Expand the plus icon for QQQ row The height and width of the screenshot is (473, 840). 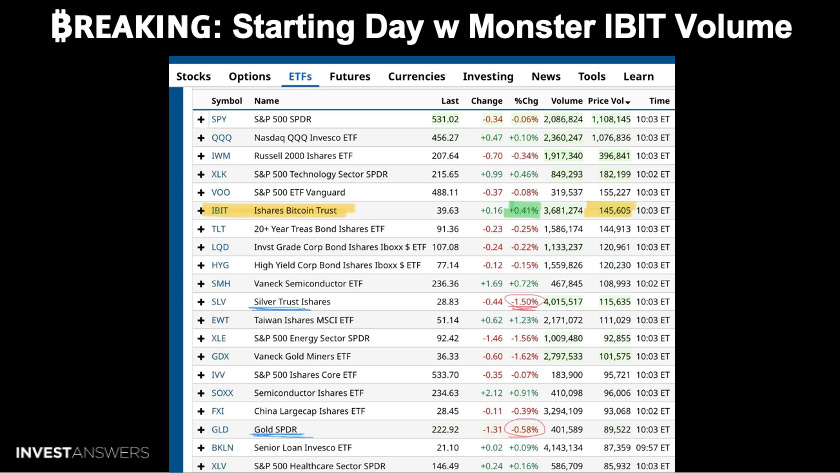pos(201,138)
